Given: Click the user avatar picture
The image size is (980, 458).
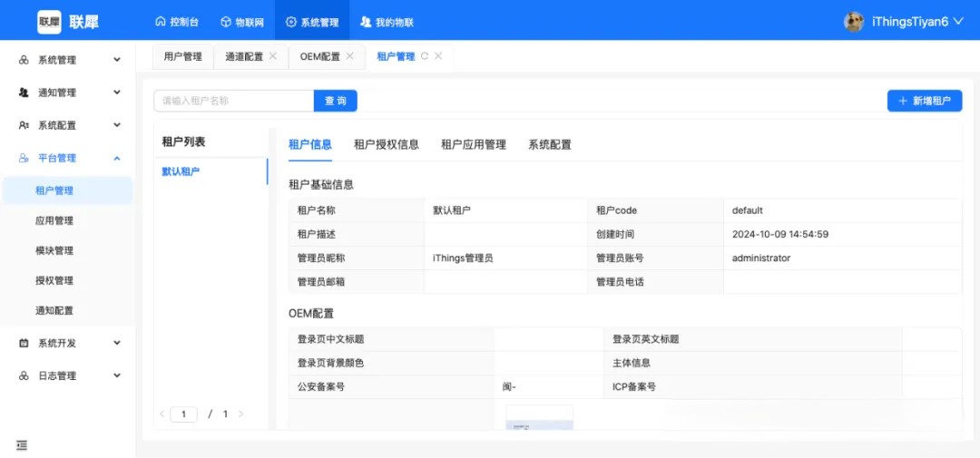Looking at the screenshot, I should click(x=854, y=22).
